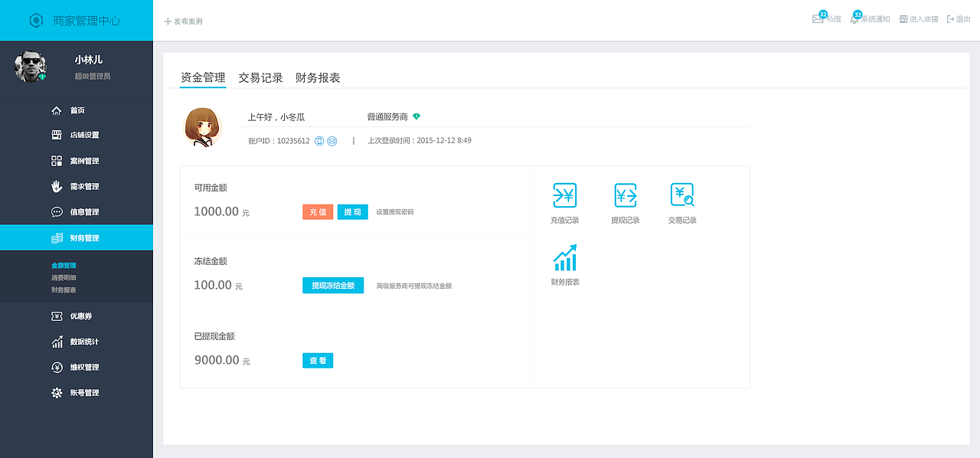Click the 小林儿 profile photo in the sidebar
Viewport: 980px width, 458px height.
[x=30, y=67]
